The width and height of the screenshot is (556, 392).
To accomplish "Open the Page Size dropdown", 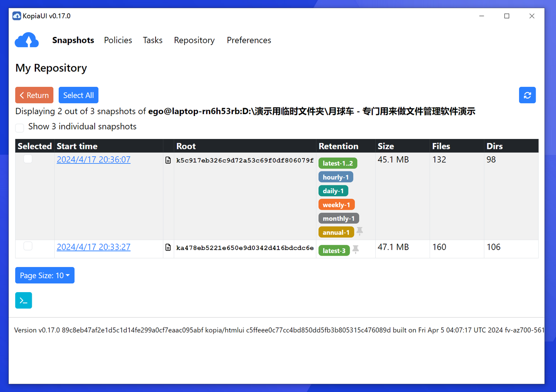I will click(45, 275).
